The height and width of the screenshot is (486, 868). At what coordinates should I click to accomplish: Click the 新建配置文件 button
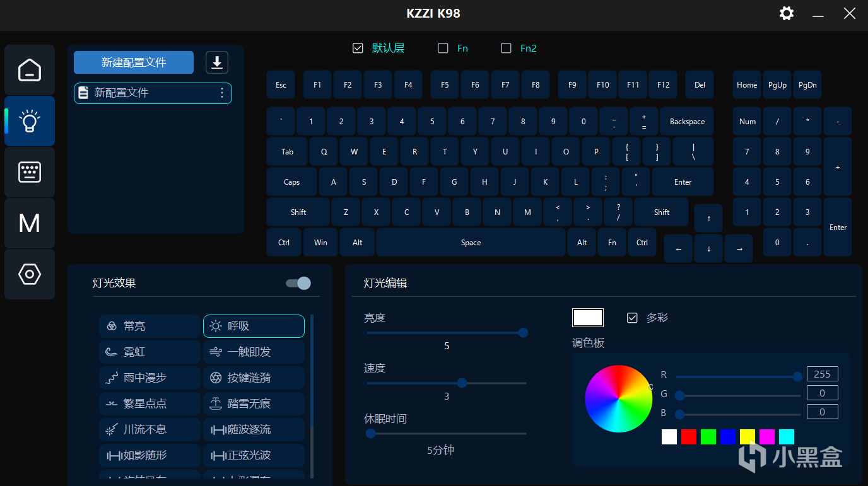point(134,62)
